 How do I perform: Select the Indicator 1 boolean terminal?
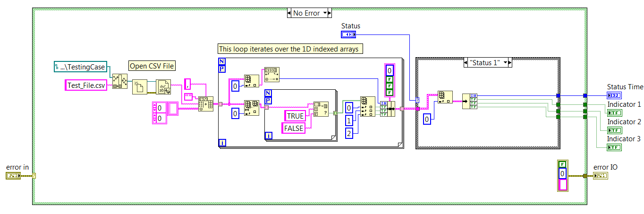click(615, 113)
